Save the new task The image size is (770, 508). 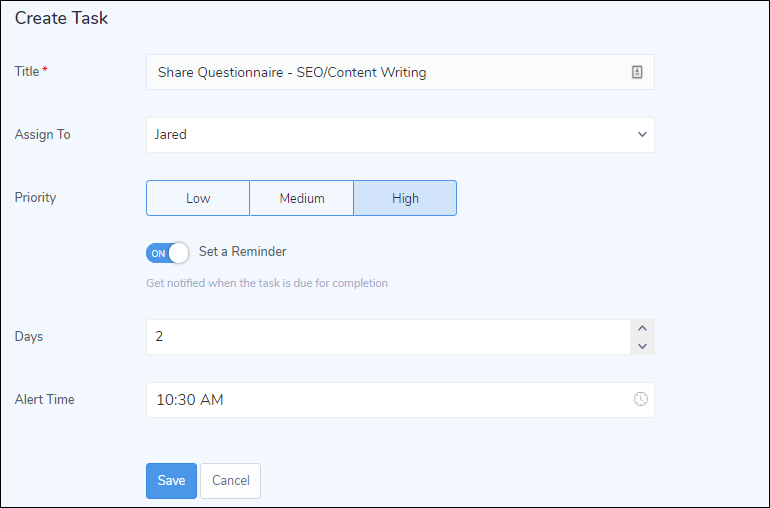click(x=171, y=480)
